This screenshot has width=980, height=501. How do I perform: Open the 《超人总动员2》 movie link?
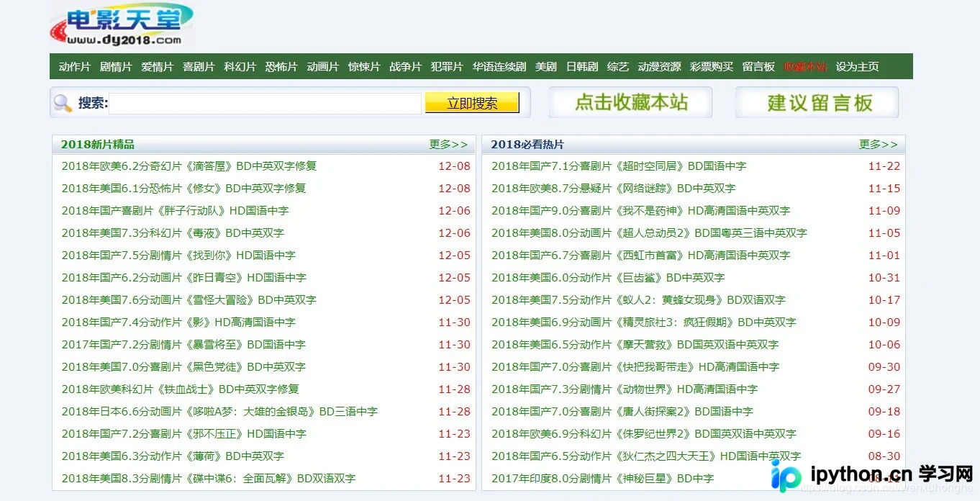point(649,233)
